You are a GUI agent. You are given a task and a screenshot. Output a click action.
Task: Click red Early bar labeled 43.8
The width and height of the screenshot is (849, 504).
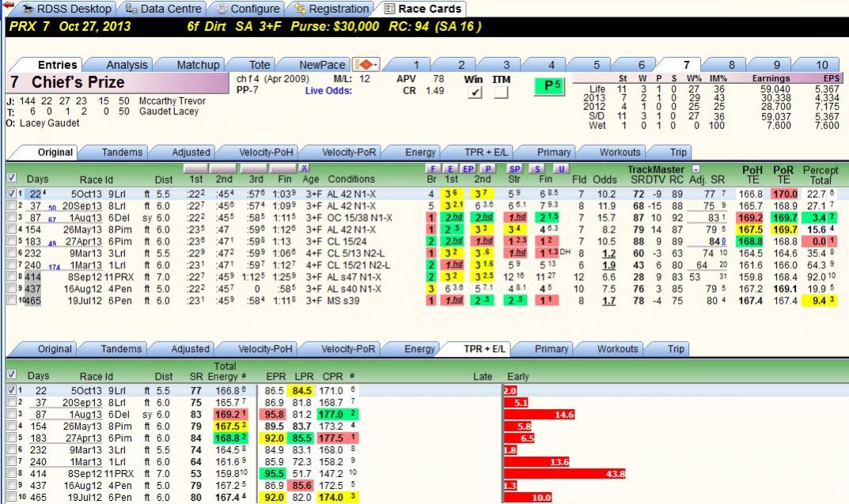coord(565,474)
